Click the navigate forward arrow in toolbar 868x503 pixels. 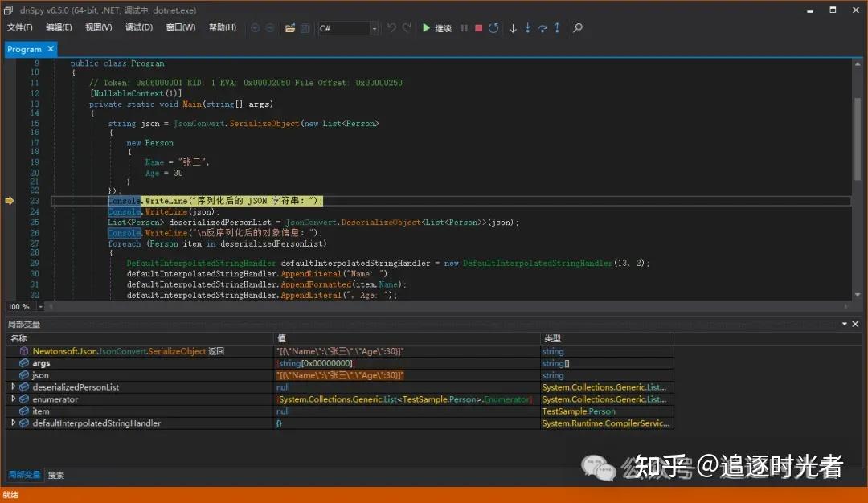point(269,27)
